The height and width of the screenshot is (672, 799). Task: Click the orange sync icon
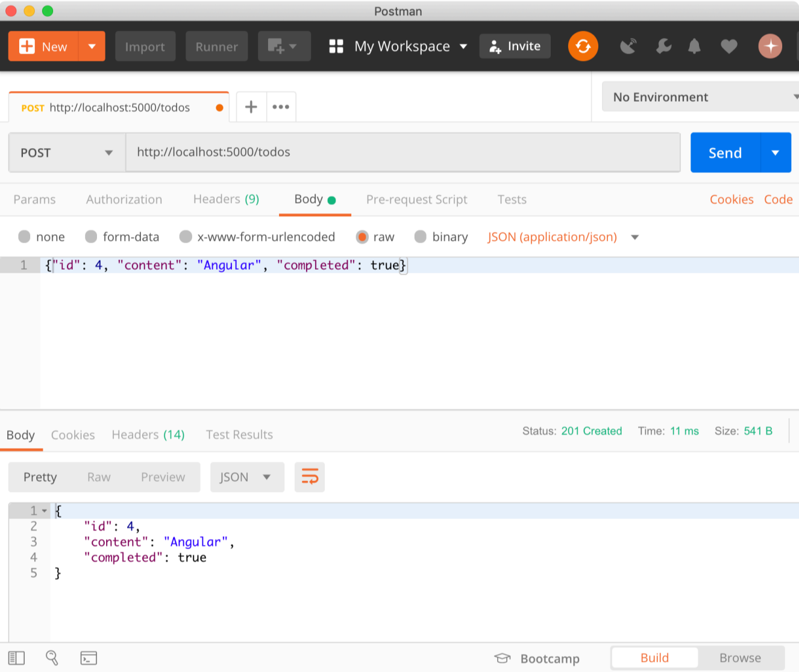click(x=583, y=46)
